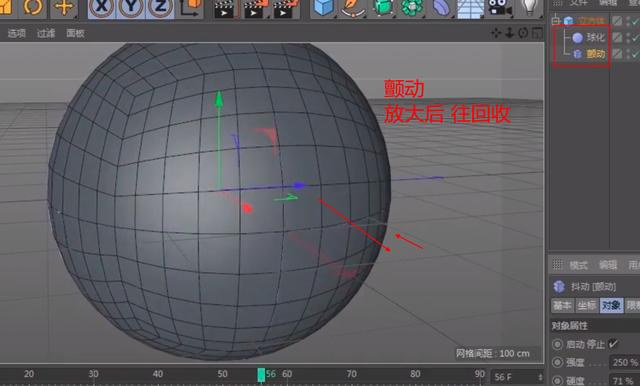Click the green array modeling icon

(412, 8)
